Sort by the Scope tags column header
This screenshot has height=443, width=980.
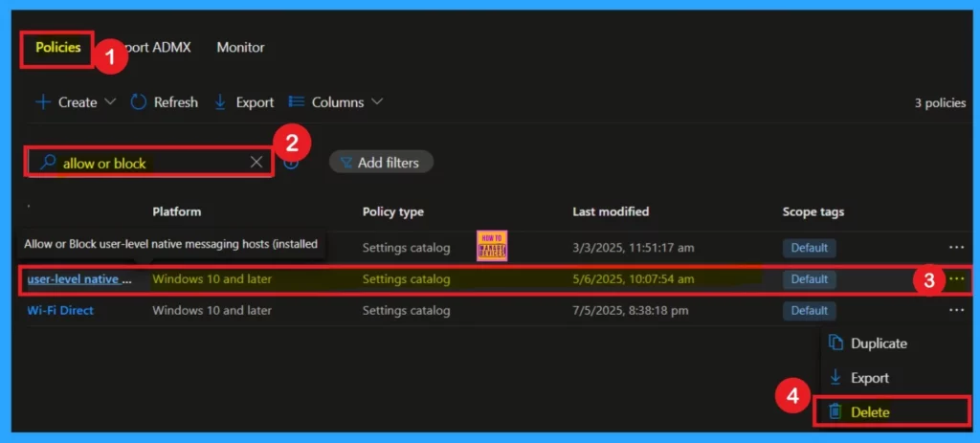813,211
